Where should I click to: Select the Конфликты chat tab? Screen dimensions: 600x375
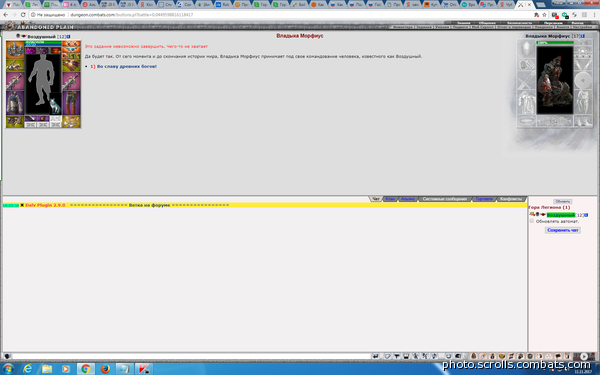point(511,199)
